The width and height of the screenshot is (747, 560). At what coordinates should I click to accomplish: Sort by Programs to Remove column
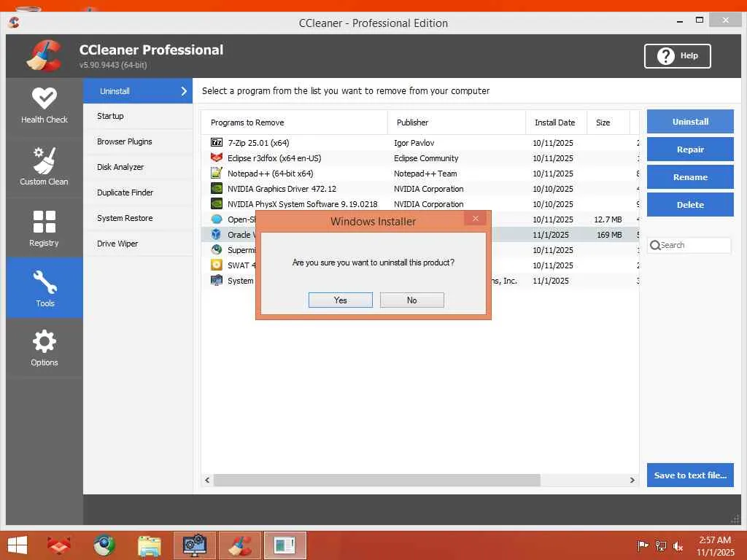tap(295, 122)
